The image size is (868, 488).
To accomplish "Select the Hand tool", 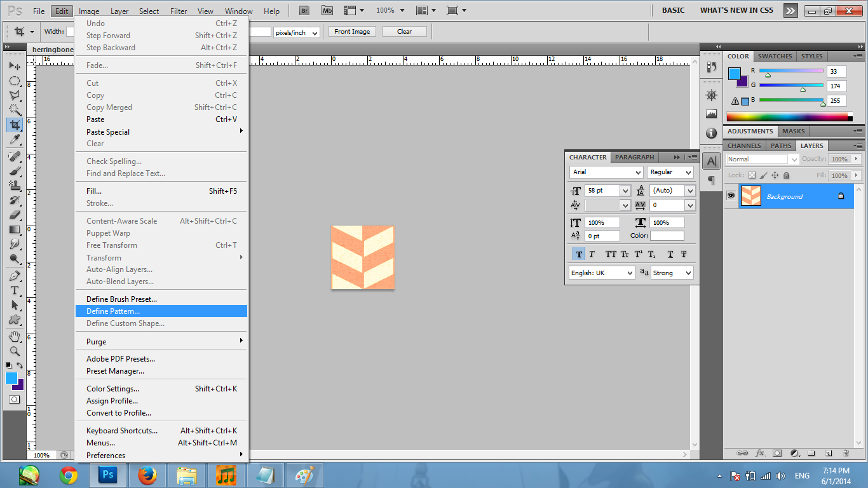I will (15, 336).
